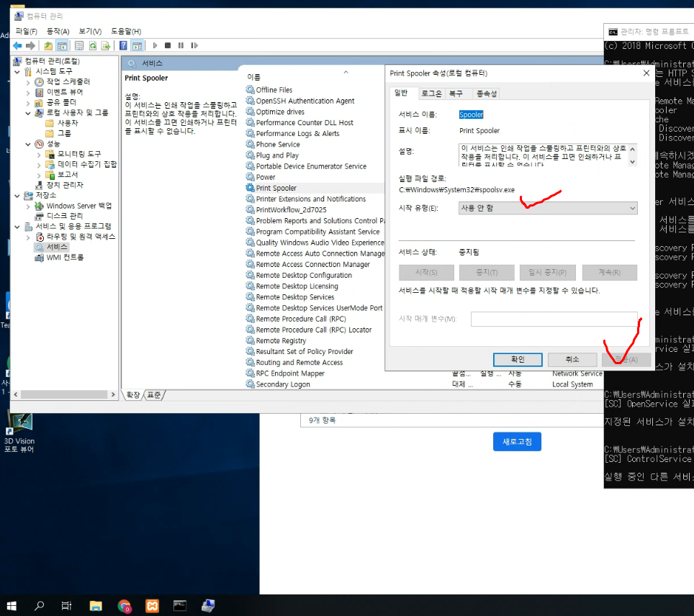Screen dimensions: 694x616
Task: Select WMI 컨트롤 in the tree
Action: click(65, 257)
